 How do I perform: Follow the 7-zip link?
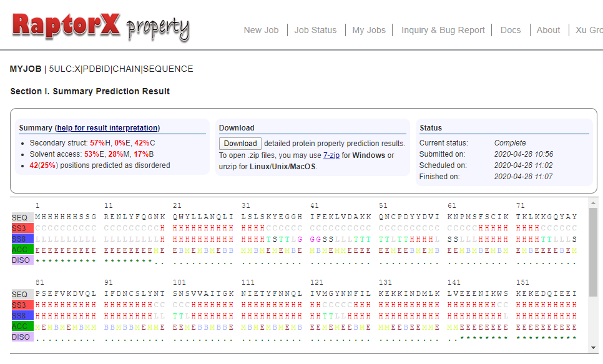(x=331, y=155)
